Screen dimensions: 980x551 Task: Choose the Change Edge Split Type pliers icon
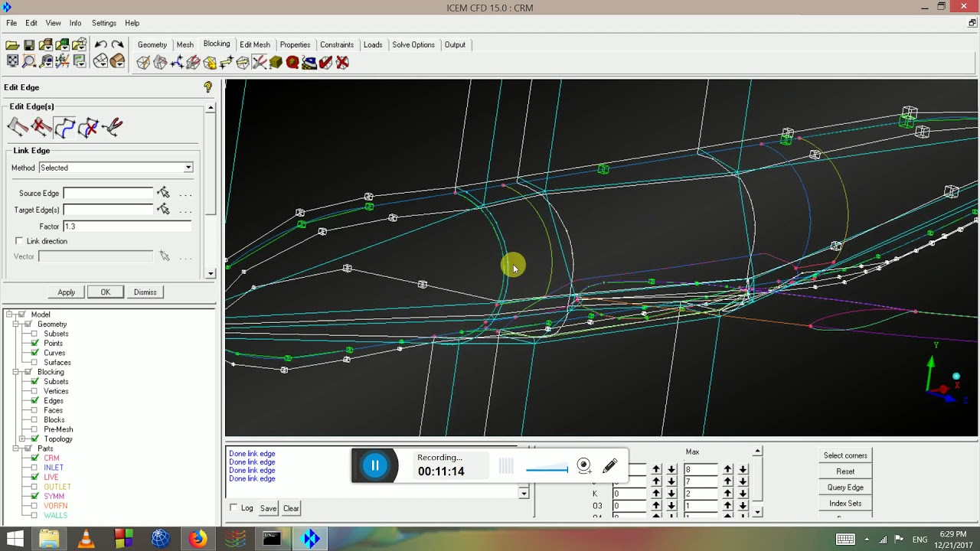pos(113,127)
